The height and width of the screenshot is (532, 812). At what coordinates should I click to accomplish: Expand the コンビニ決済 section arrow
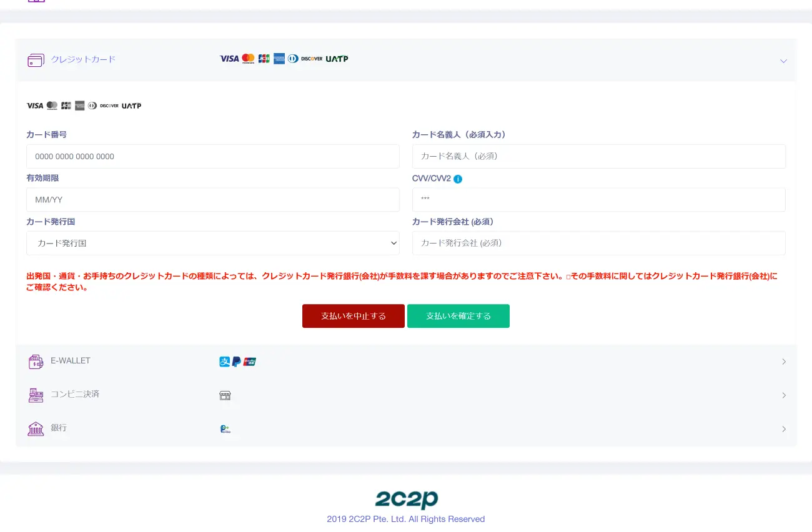784,395
